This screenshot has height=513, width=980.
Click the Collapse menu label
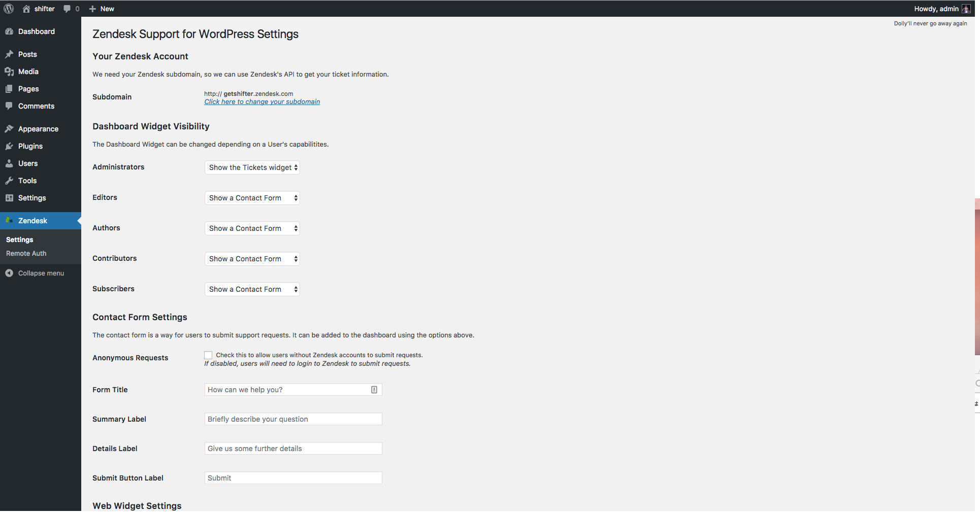[x=41, y=273]
